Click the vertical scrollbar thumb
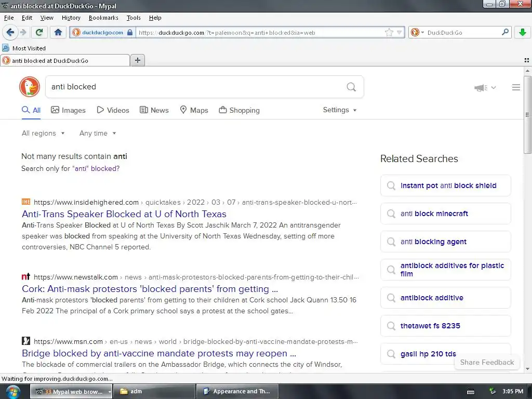This screenshot has height=399, width=532. click(527, 115)
